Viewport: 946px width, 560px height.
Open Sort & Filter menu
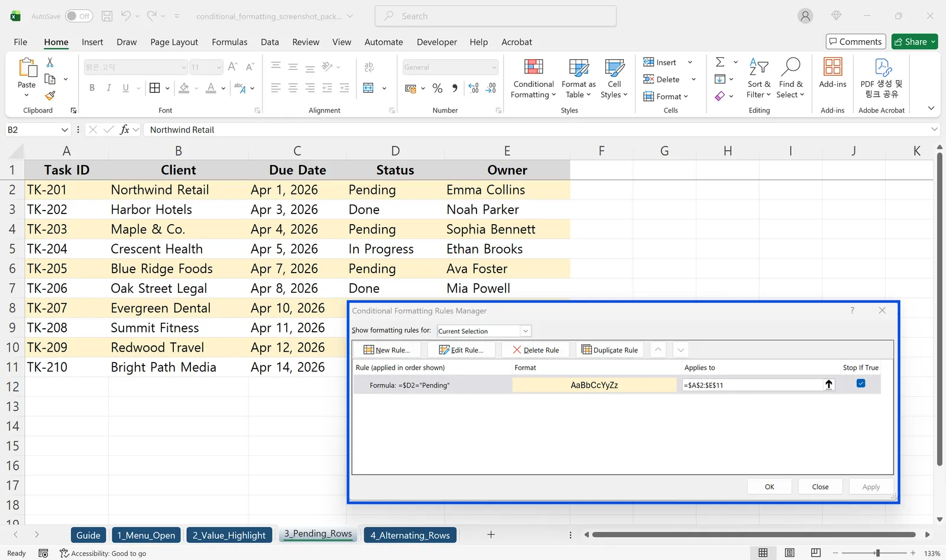point(759,79)
